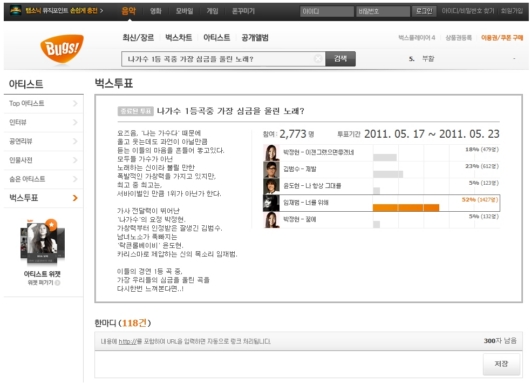
Task: Expand the 공연리뷰 sidebar chevron
Action: [x=75, y=141]
